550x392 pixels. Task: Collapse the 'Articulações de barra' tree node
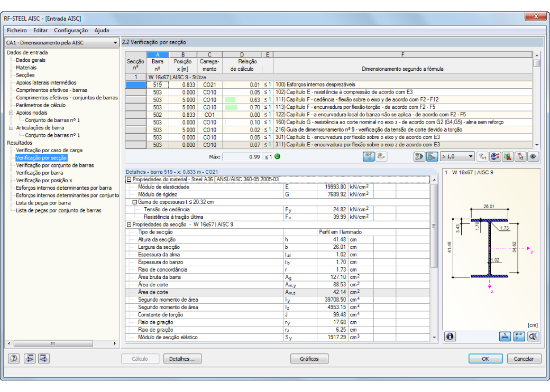11,128
